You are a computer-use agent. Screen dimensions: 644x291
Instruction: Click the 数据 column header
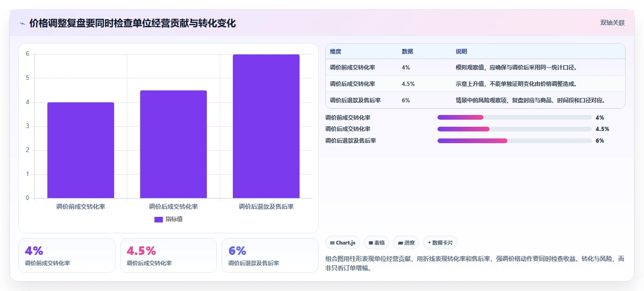point(407,52)
